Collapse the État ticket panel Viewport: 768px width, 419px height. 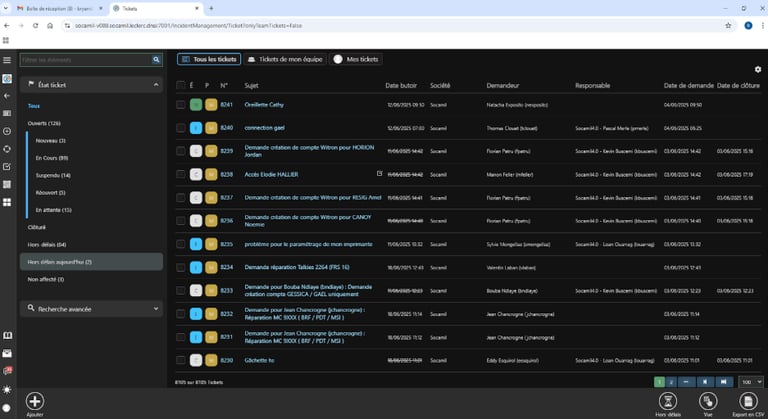click(x=156, y=85)
